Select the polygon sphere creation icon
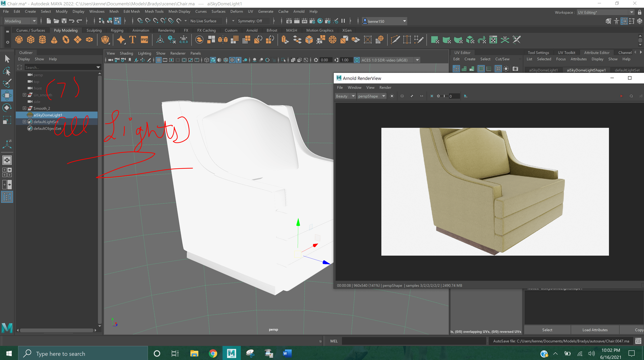Screen dimensions: 644x360 19,40
